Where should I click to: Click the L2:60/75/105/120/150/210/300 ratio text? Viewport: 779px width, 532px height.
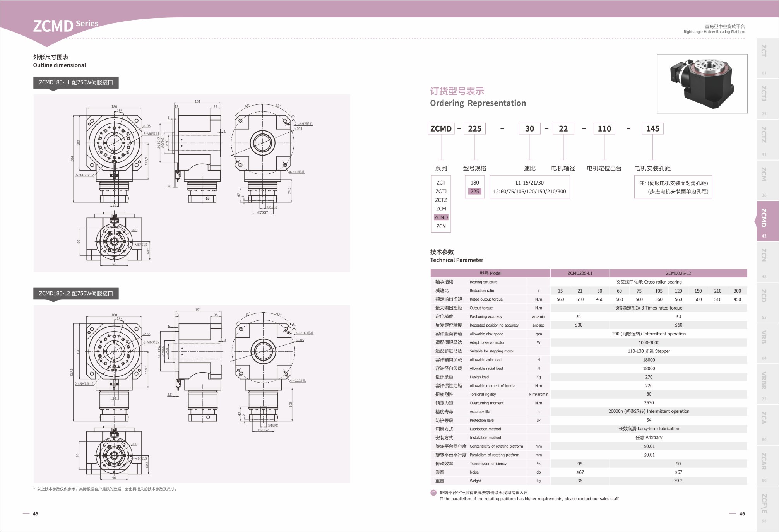point(529,191)
